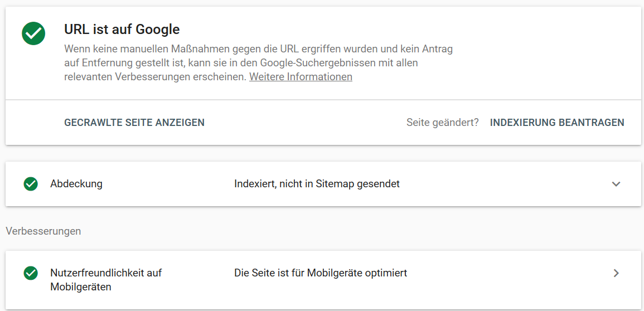Click the Seite geändert? prompt text
The image size is (644, 311).
[x=442, y=122]
